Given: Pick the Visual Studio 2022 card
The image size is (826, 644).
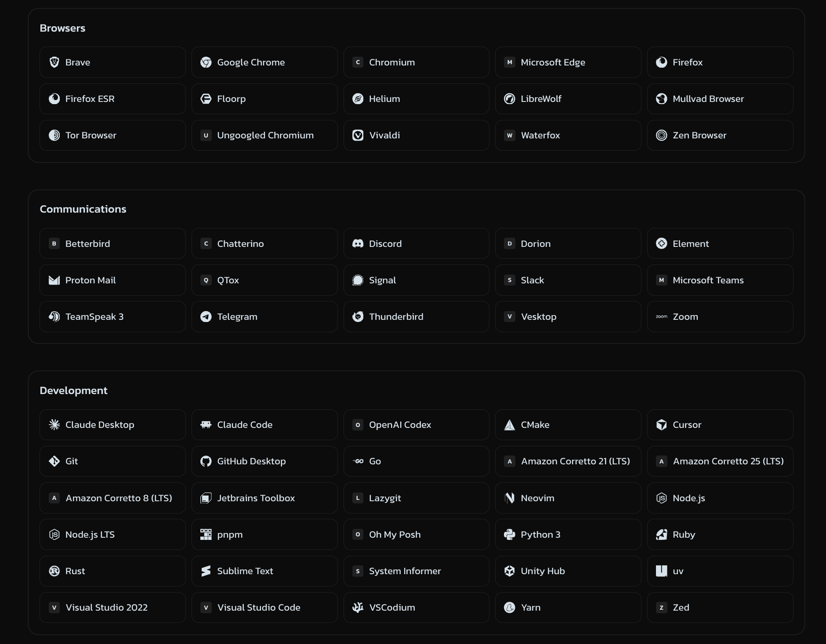Looking at the screenshot, I should (112, 608).
